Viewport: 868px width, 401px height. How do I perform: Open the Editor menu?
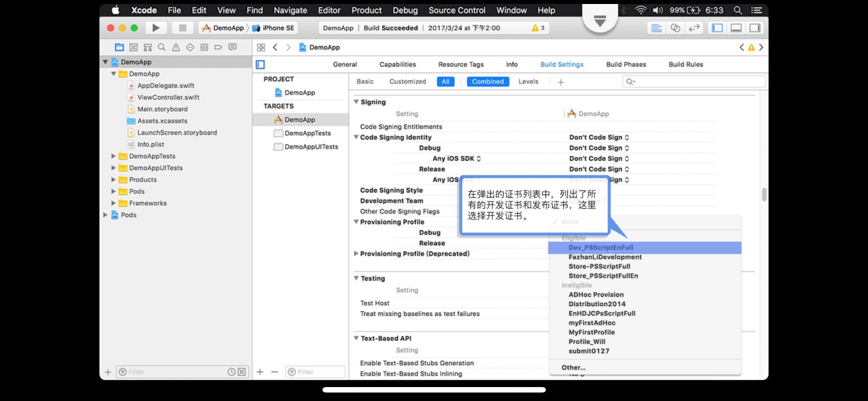(x=329, y=10)
